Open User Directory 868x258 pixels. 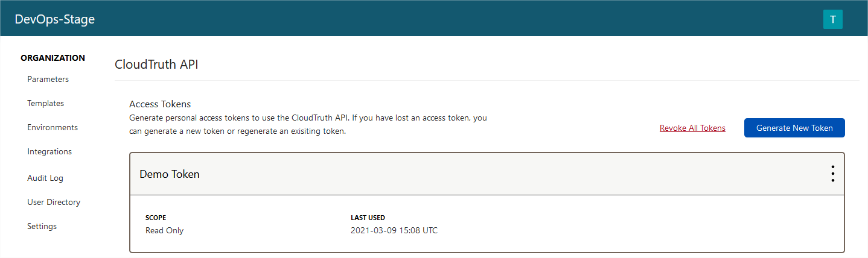tap(54, 202)
